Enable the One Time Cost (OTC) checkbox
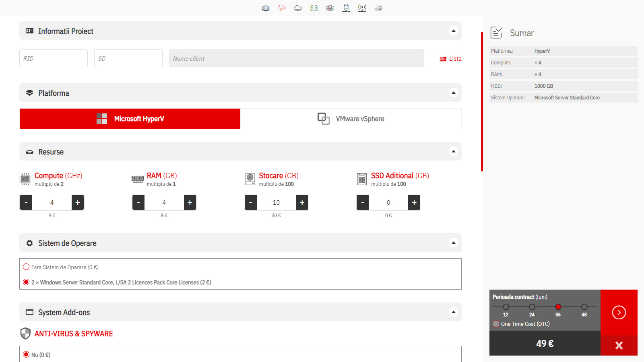 click(496, 324)
